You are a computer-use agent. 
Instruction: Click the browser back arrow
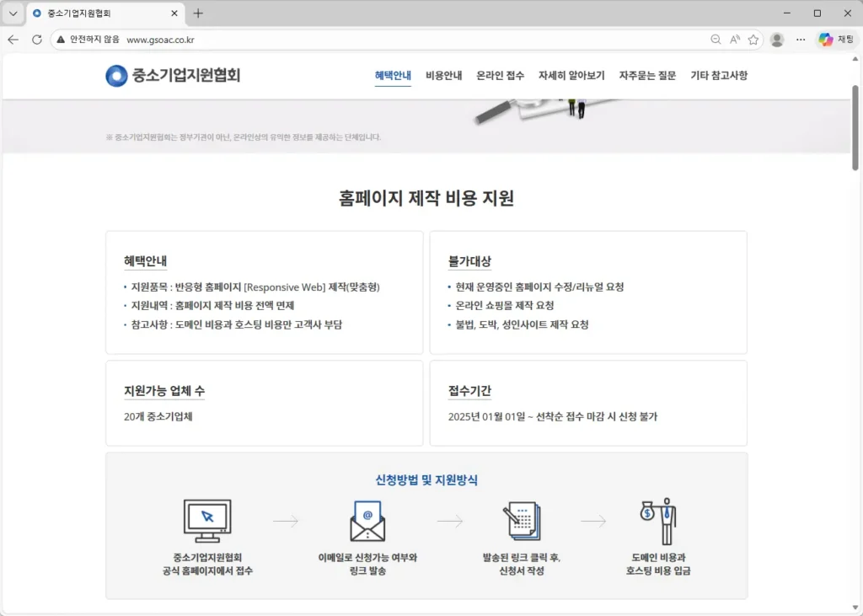pyautogui.click(x=13, y=40)
